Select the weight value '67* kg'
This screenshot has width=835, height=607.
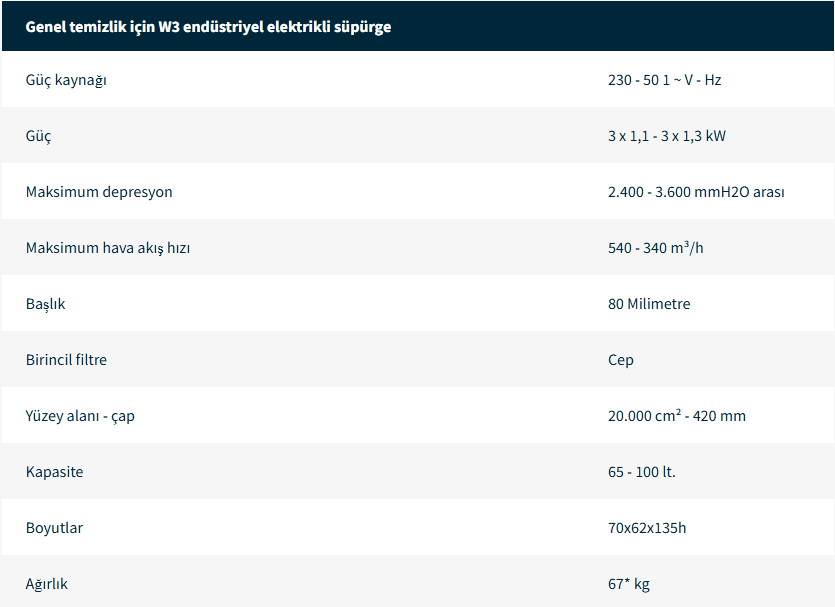628,584
